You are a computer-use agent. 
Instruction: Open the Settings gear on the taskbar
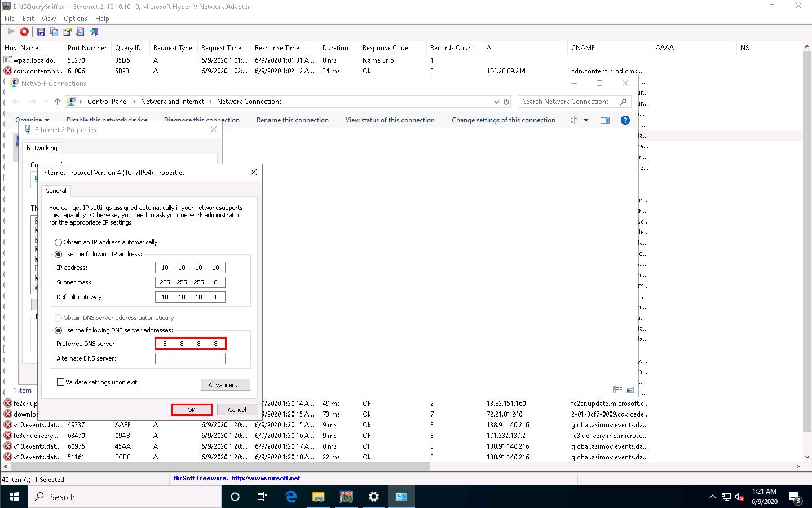pyautogui.click(x=374, y=497)
